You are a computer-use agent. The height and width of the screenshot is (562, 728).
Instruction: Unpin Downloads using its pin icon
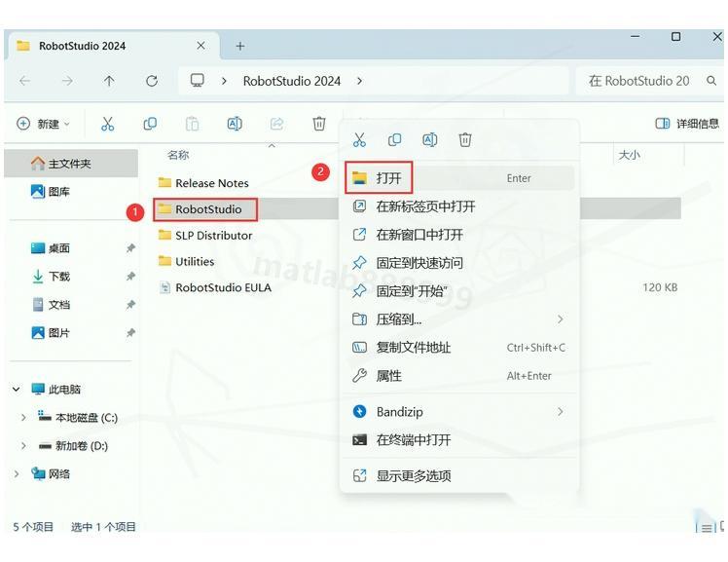pyautogui.click(x=131, y=277)
